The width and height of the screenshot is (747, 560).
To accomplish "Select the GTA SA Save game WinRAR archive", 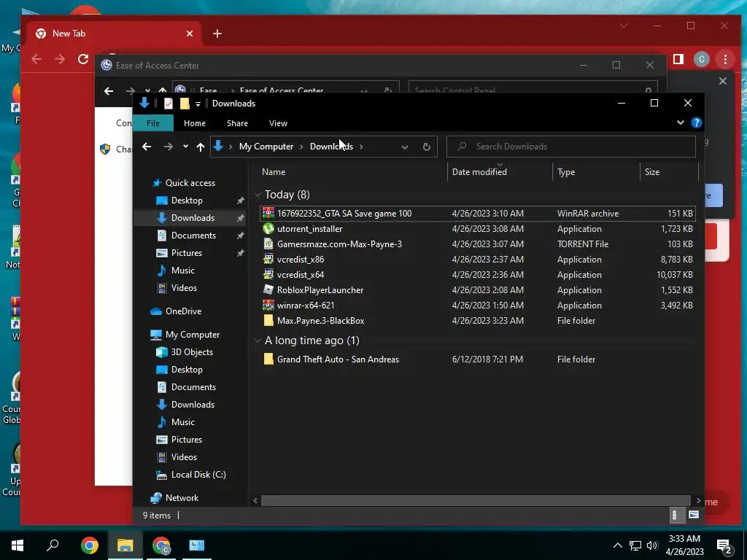I will [x=477, y=214].
